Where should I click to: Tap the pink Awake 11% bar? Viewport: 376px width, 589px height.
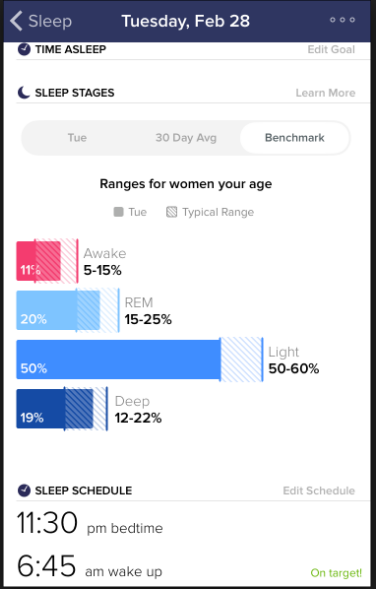38,261
